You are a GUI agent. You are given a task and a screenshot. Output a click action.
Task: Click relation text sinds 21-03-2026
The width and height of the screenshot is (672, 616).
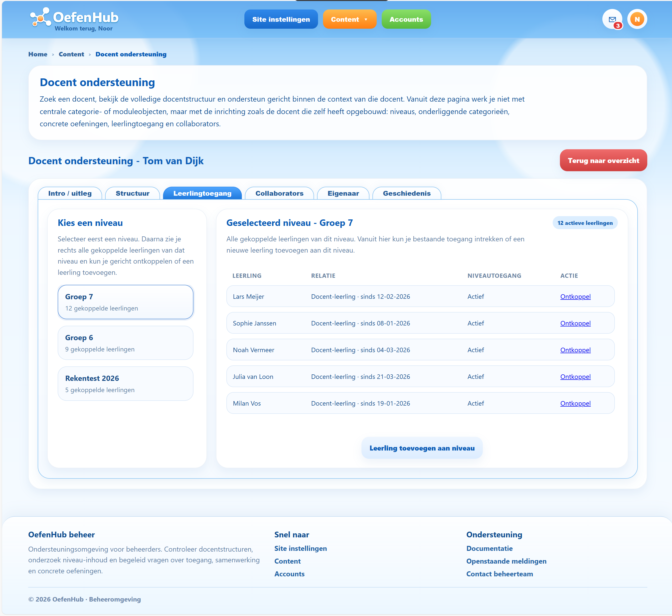pyautogui.click(x=385, y=376)
